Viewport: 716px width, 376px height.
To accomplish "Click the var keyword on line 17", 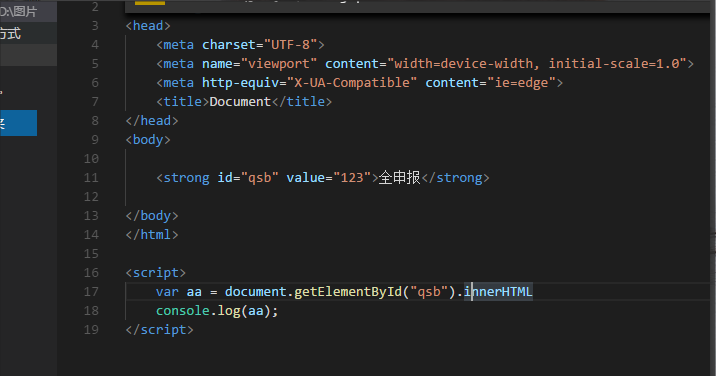I will tap(167, 292).
